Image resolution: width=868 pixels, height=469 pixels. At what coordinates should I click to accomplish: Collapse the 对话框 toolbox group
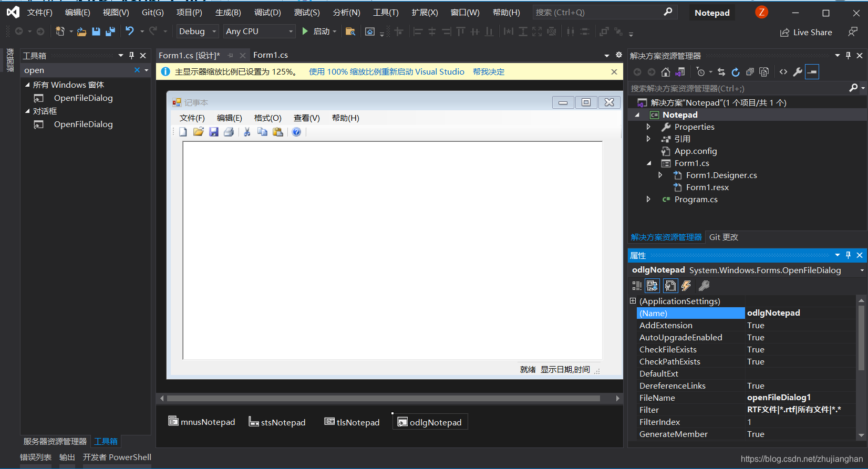[x=27, y=111]
